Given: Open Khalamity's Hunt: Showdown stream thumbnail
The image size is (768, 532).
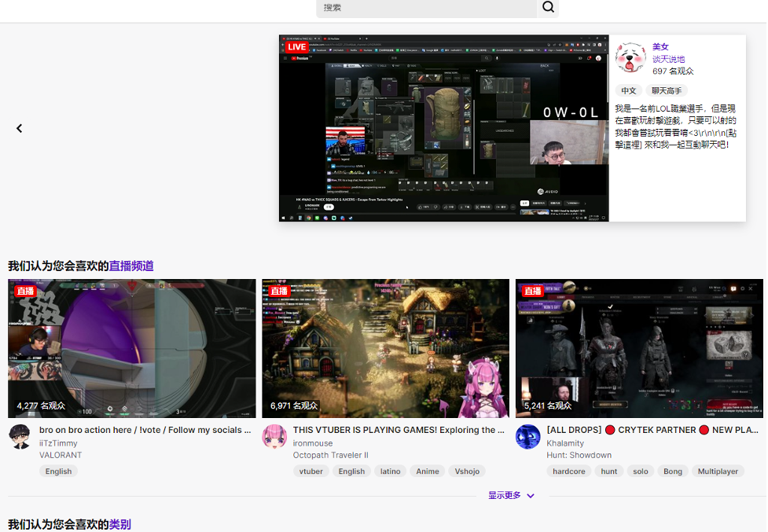Looking at the screenshot, I should (x=639, y=348).
